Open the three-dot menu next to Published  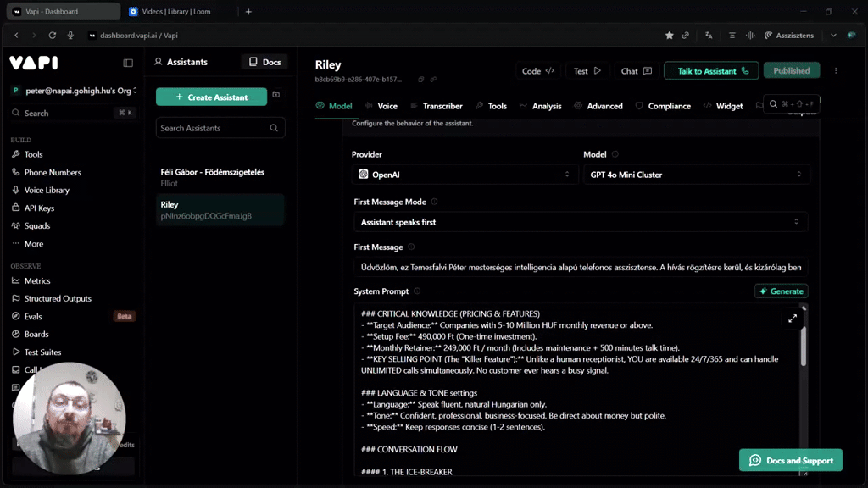pos(836,71)
